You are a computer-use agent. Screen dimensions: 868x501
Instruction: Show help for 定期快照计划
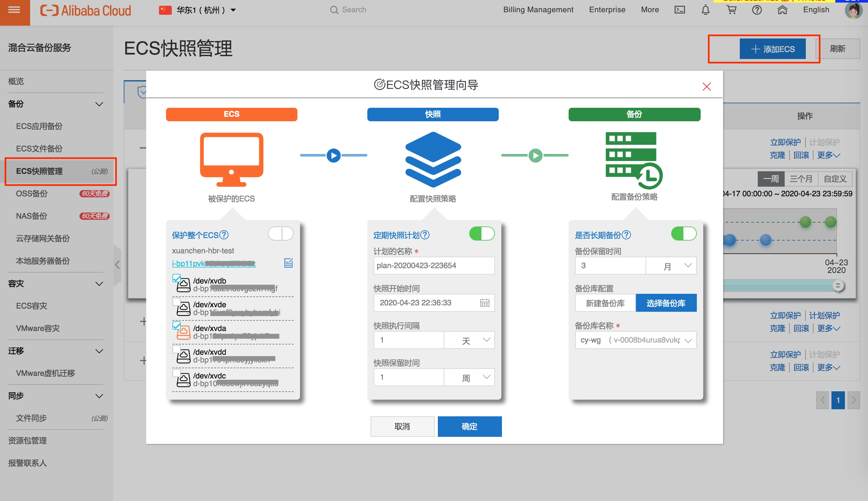pyautogui.click(x=425, y=235)
